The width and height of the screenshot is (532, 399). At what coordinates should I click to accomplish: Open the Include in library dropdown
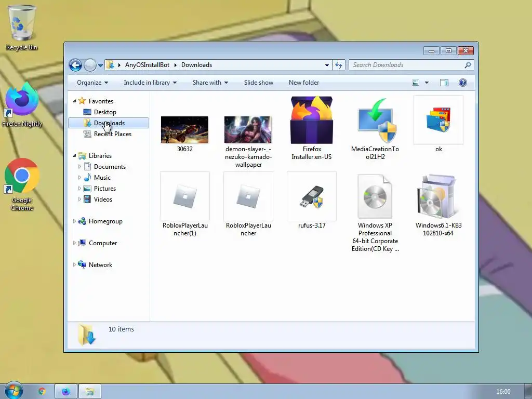tap(150, 83)
